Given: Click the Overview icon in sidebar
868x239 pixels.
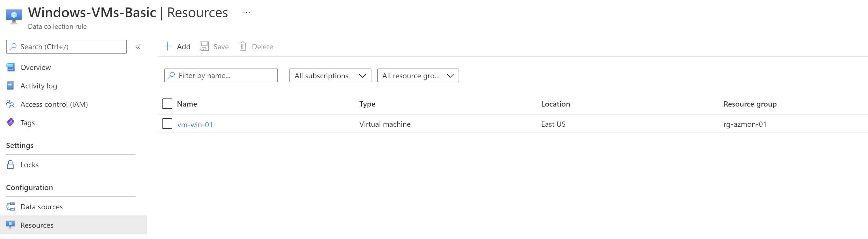Looking at the screenshot, I should 10,67.
